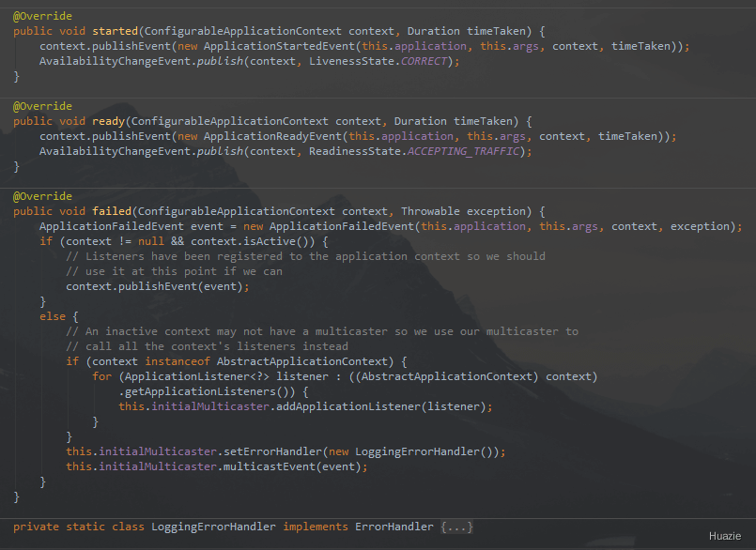The width and height of the screenshot is (756, 550).
Task: Click the 'ready' method name
Action: (109, 121)
